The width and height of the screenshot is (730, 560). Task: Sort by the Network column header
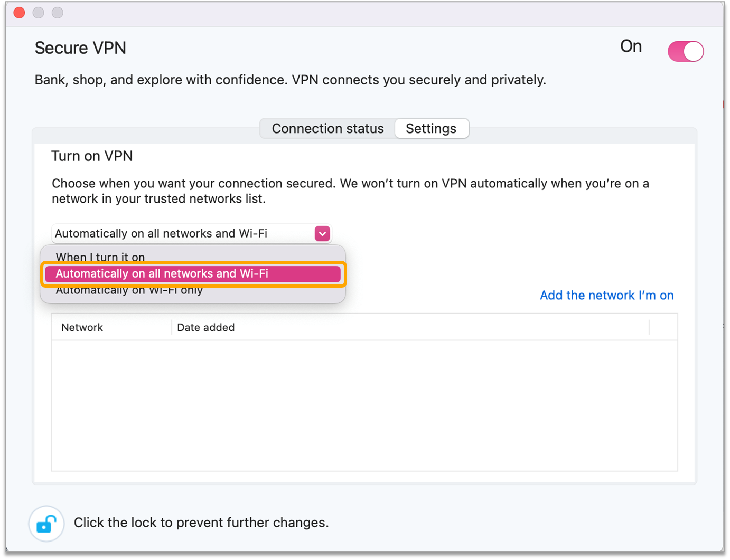pos(82,328)
